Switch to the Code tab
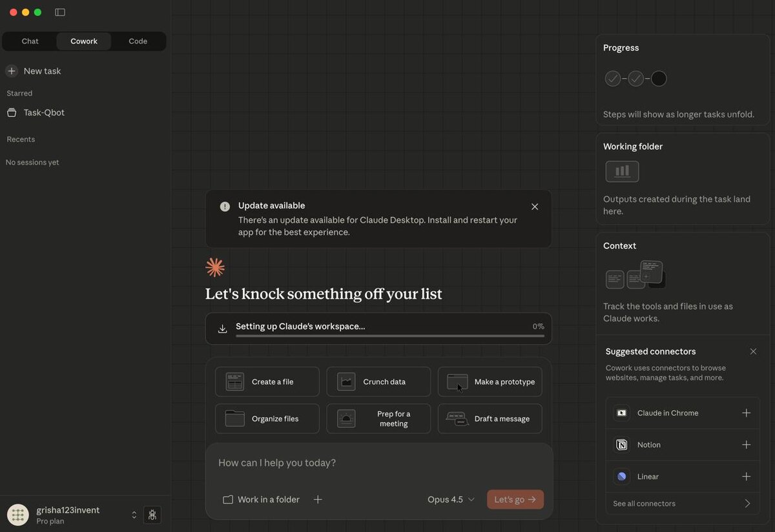Viewport: 775px width, 532px height. pos(138,41)
